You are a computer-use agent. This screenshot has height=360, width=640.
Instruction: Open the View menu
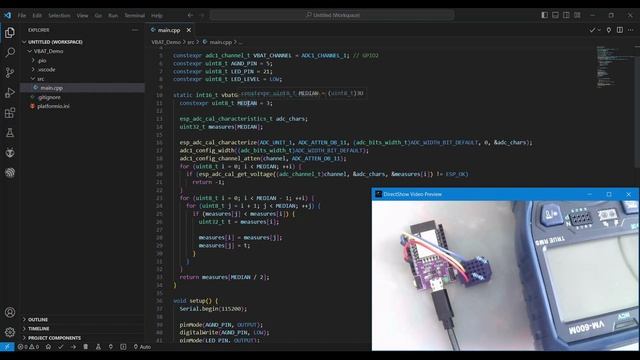[82, 15]
